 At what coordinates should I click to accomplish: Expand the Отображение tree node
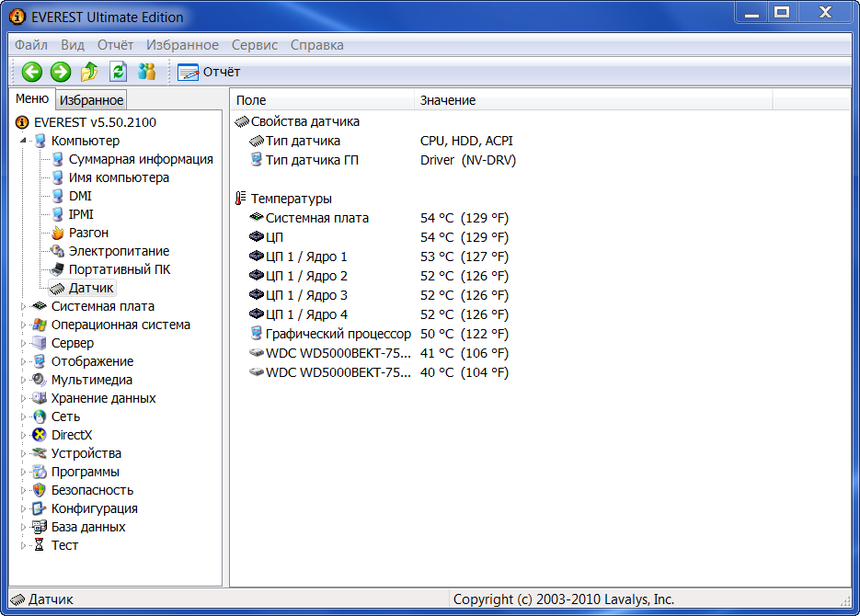tap(23, 361)
